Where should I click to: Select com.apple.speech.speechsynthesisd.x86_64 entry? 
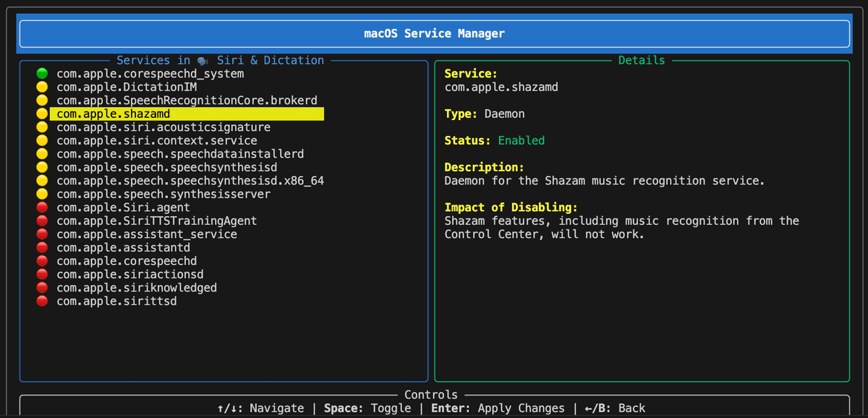click(190, 181)
